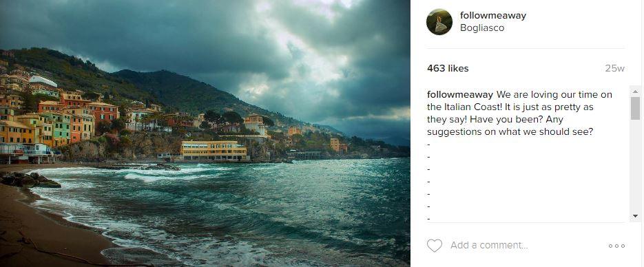Click the caption scrollbar up arrow
The width and height of the screenshot is (644, 267).
tap(635, 92)
